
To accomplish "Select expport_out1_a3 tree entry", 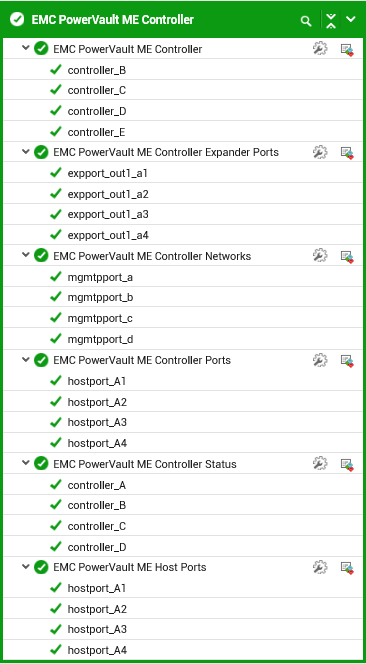I will 108,215.
